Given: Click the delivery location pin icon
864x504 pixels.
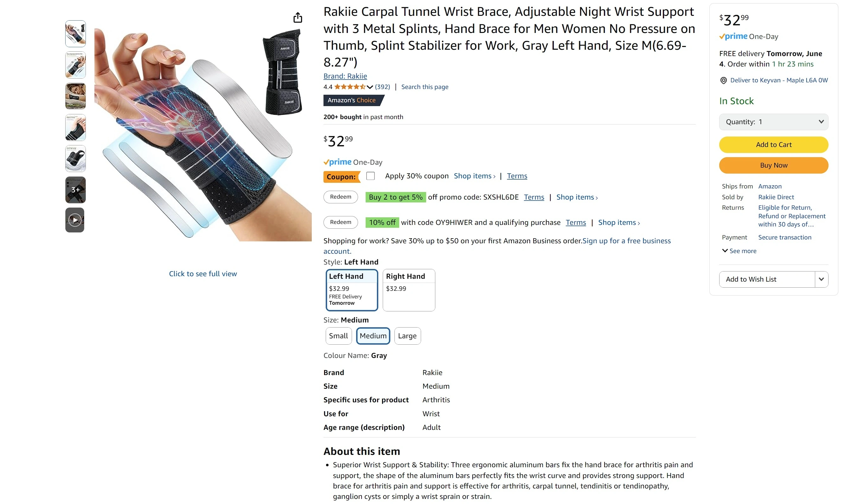Looking at the screenshot, I should click(x=723, y=80).
